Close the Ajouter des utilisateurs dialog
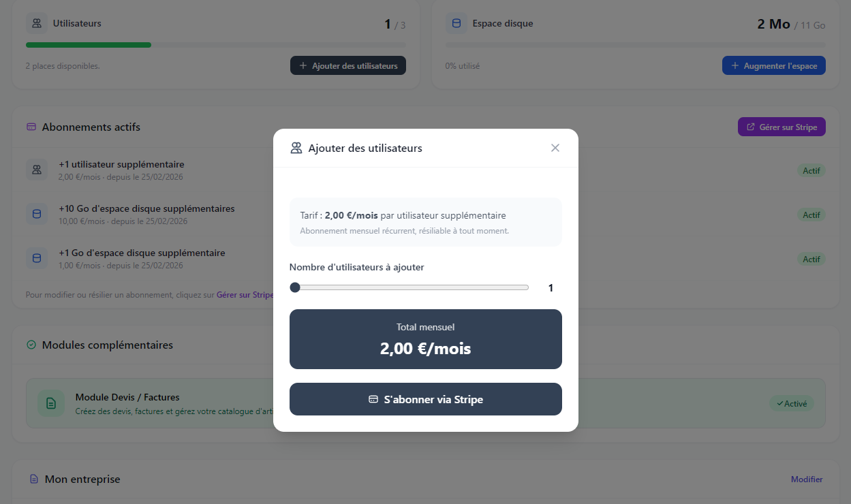851x504 pixels. [555, 148]
